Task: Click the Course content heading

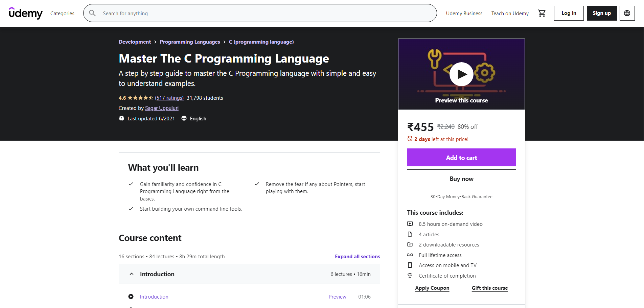Action: (150, 238)
